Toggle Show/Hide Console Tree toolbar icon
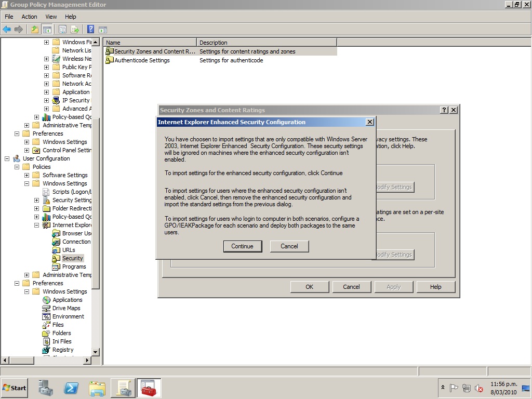The image size is (532, 399). [x=47, y=30]
